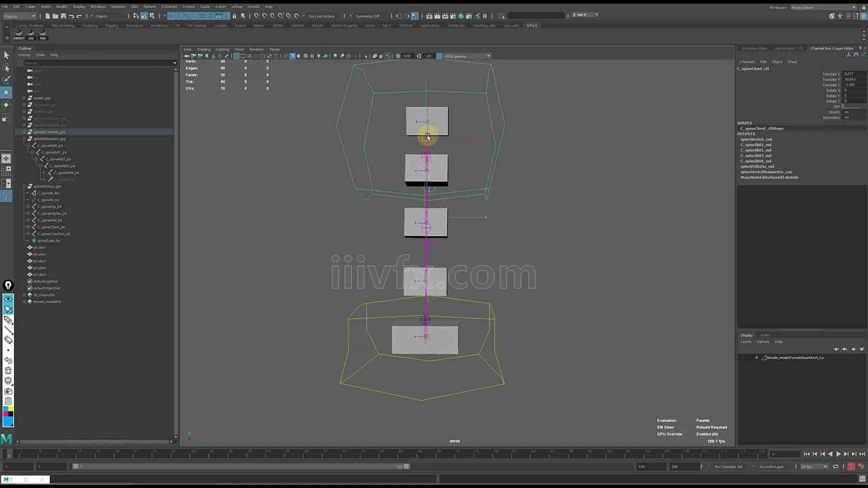
Task: Pause viewport with the pause icon
Action: (x=485, y=16)
